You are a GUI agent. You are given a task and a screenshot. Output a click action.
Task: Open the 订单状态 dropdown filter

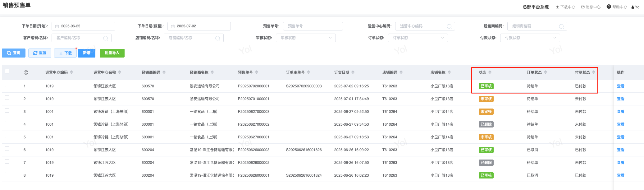point(418,38)
